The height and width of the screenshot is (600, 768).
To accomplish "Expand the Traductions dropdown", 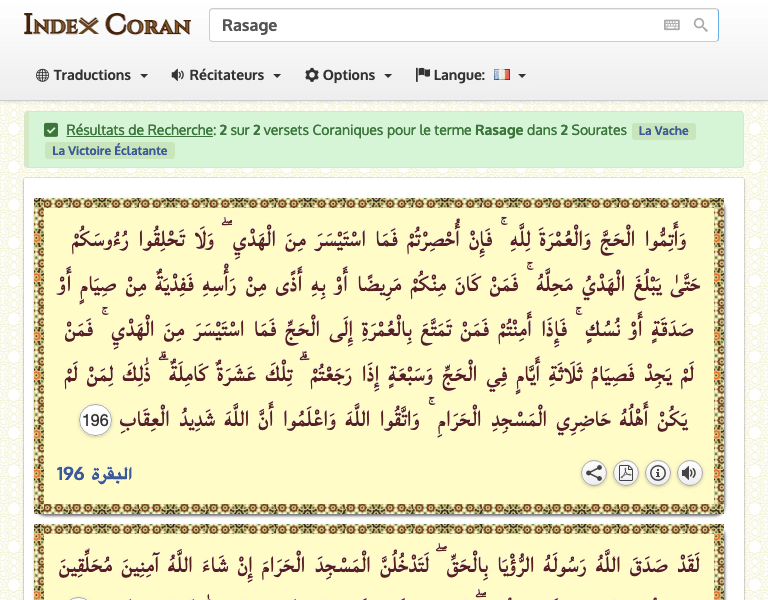I will point(92,75).
